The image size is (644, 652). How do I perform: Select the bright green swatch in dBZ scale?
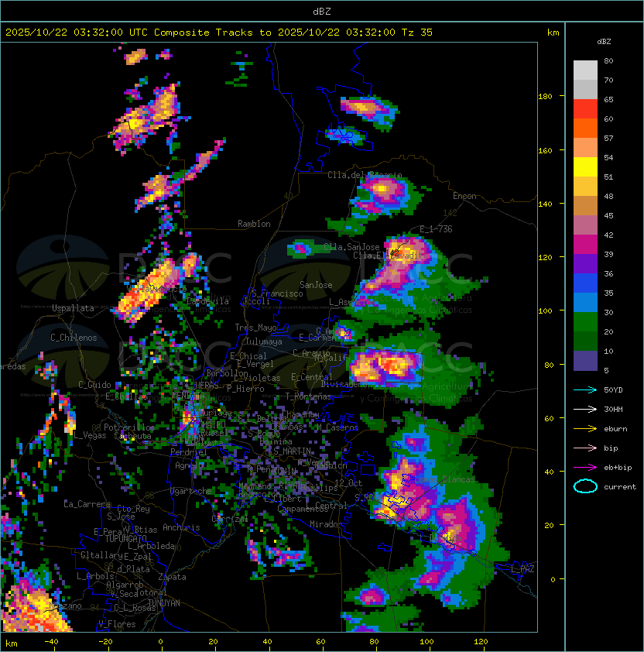click(585, 322)
